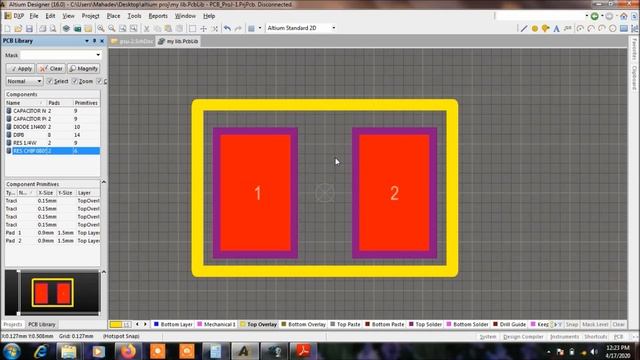Open the DXP system menu

15,16
